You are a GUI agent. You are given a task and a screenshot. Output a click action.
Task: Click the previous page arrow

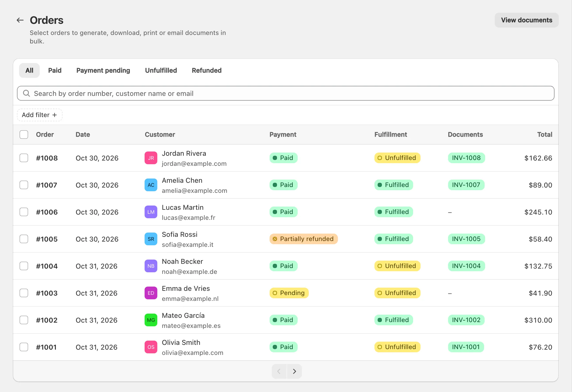pos(279,371)
